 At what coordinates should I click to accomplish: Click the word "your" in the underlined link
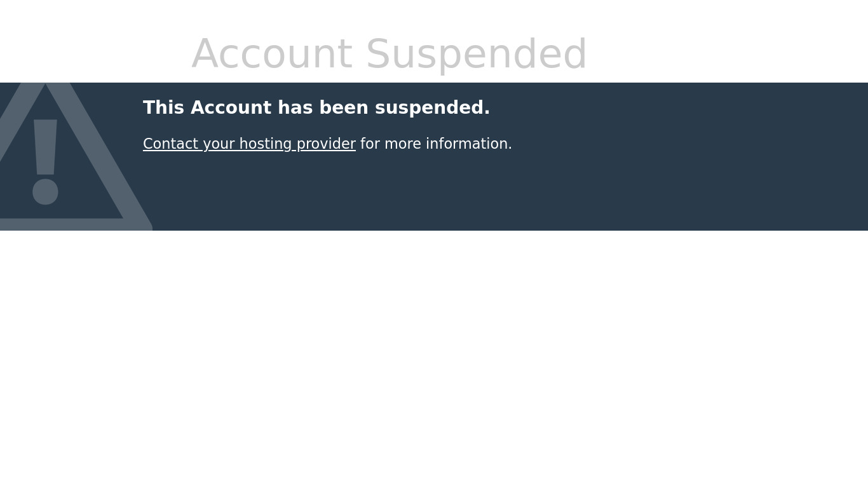[219, 144]
